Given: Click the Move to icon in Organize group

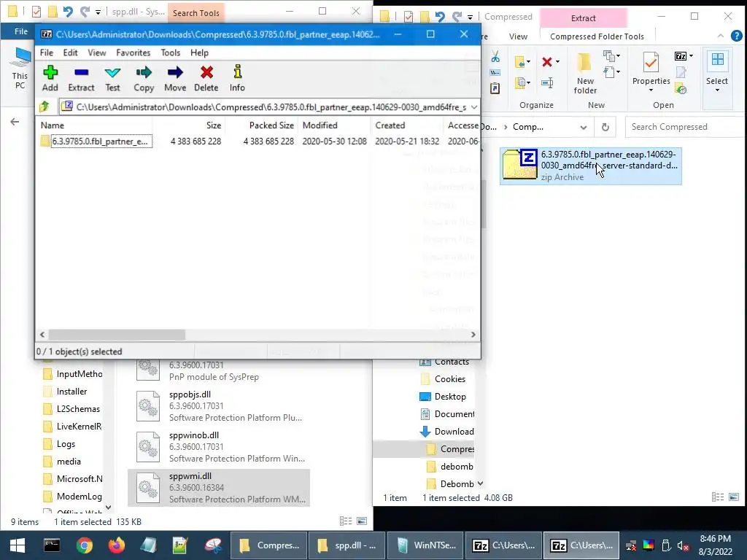Looking at the screenshot, I should click(522, 62).
